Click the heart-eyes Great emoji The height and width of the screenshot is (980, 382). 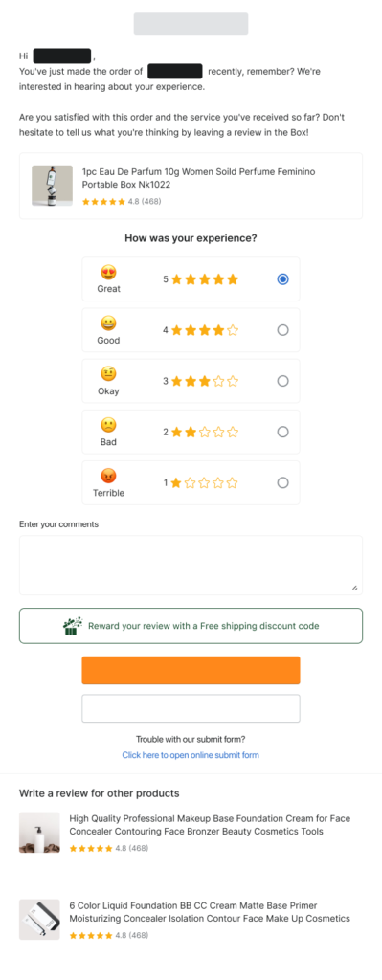point(109,273)
